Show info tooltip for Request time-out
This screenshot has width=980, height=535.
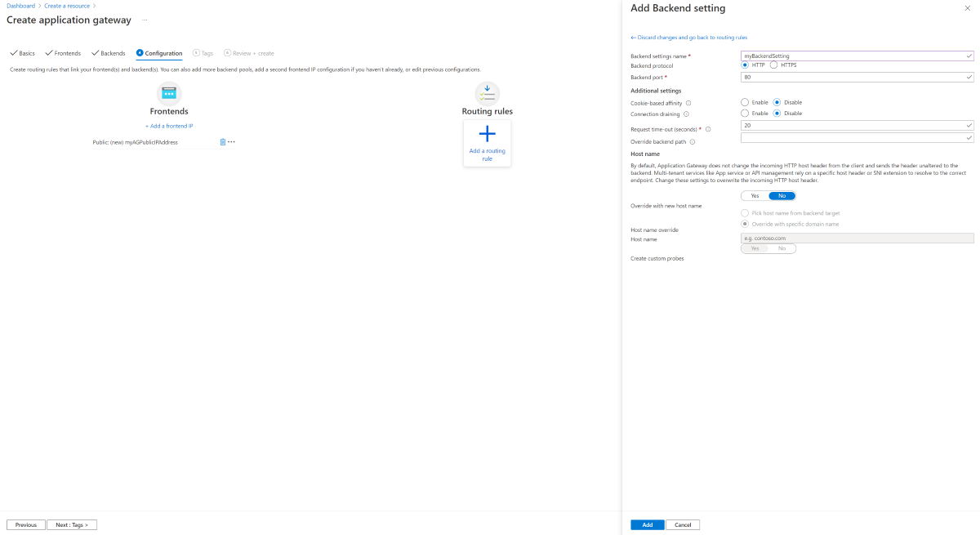[x=708, y=129]
